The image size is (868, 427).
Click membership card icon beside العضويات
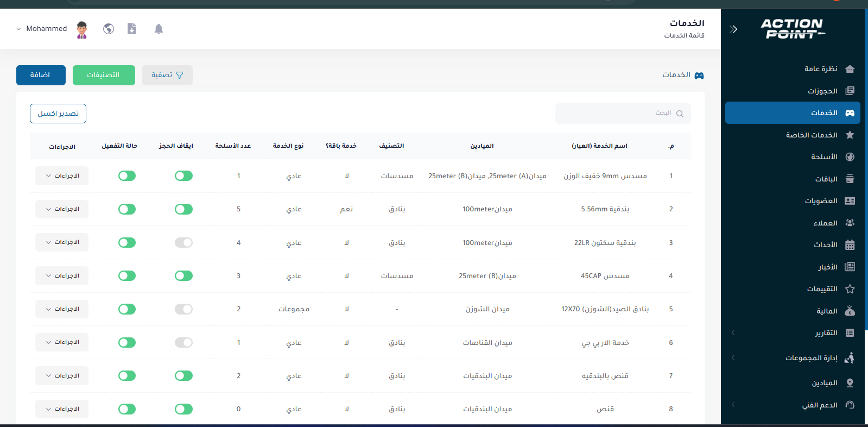pos(850,201)
